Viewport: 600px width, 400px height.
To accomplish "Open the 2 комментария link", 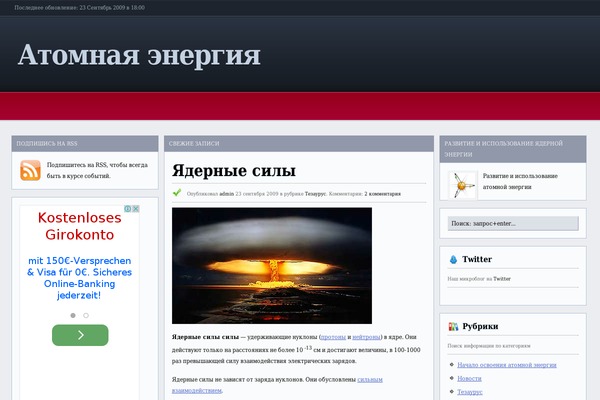I will click(382, 194).
